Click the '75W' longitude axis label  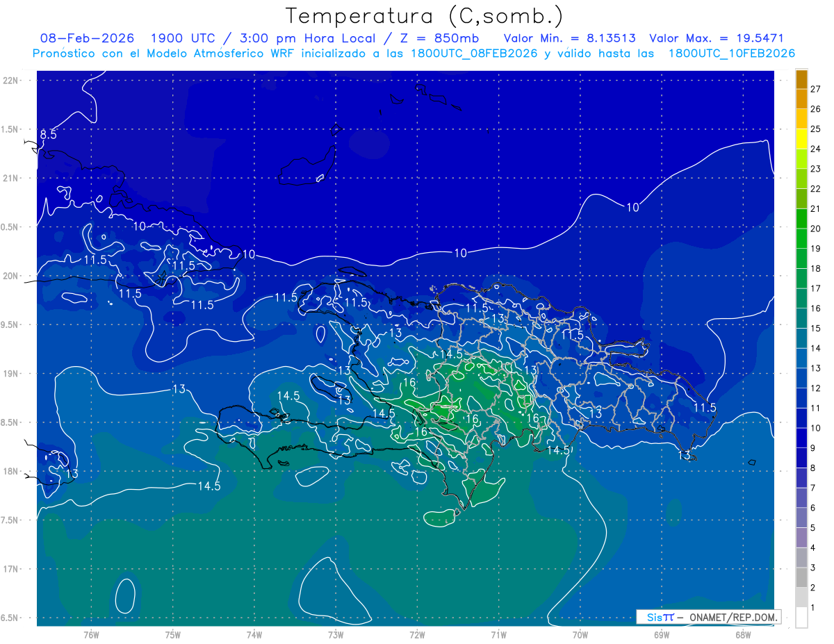tap(173, 635)
